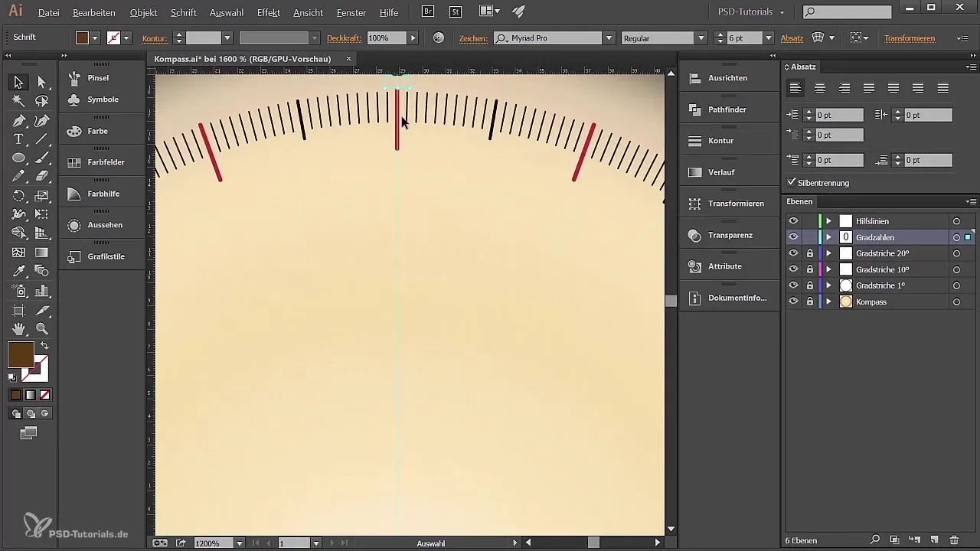Select the Hand tool
This screenshot has width=980, height=551.
[18, 329]
